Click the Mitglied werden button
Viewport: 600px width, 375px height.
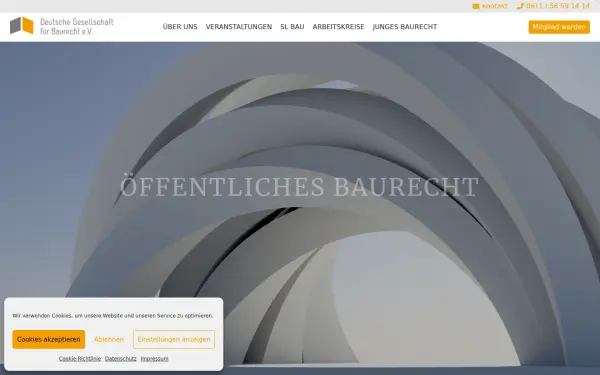pyautogui.click(x=559, y=27)
